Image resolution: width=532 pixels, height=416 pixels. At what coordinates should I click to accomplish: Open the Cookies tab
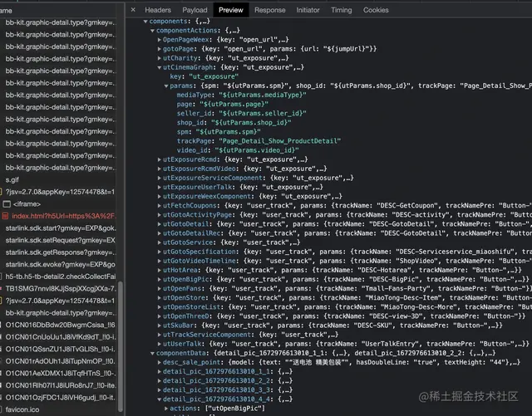click(376, 10)
